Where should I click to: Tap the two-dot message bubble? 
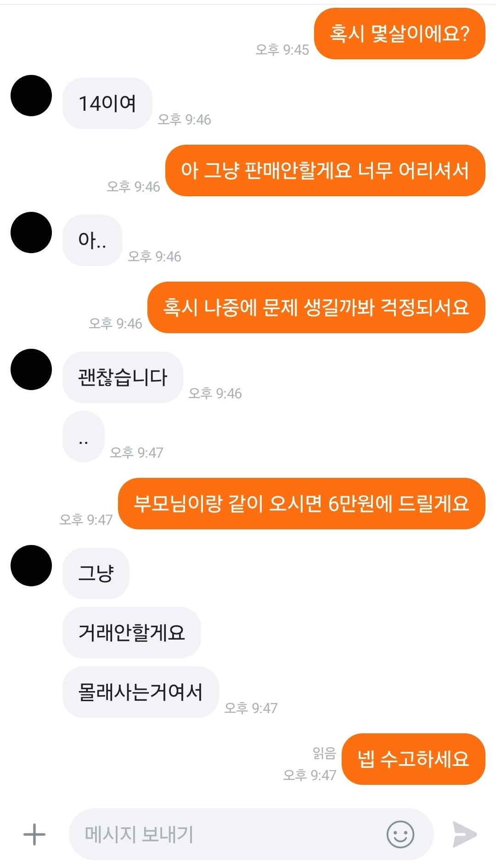[84, 437]
